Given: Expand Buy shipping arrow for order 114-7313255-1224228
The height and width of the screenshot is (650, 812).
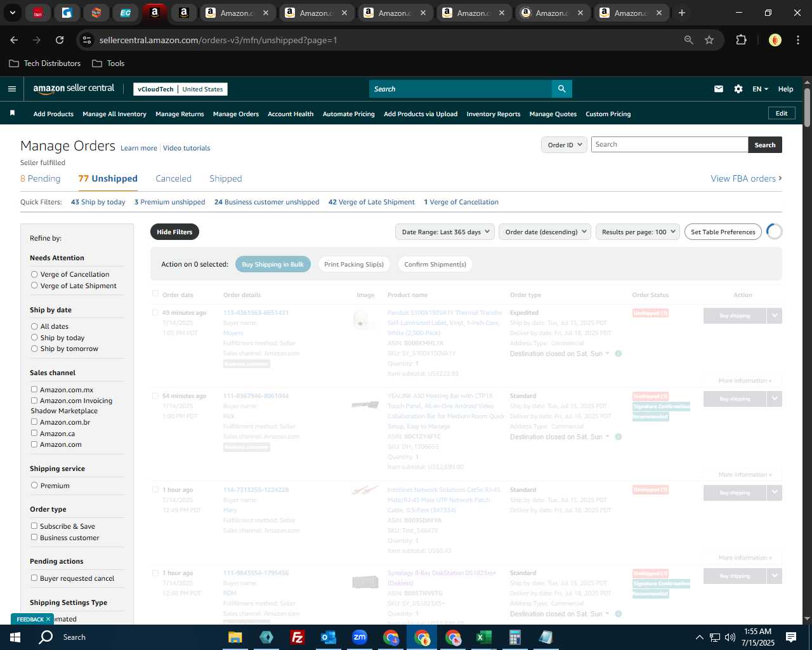Looking at the screenshot, I should coord(775,493).
